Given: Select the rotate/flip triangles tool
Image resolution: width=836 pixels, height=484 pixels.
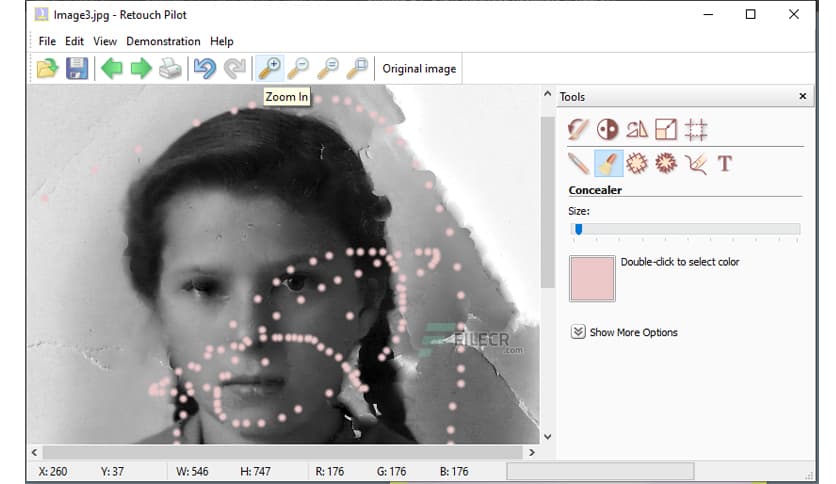Looking at the screenshot, I should point(637,130).
